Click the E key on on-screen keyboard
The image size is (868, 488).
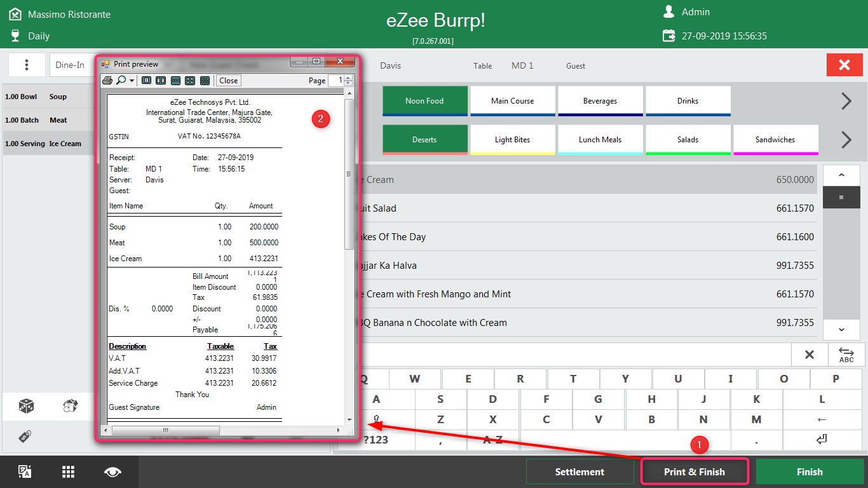pyautogui.click(x=468, y=379)
